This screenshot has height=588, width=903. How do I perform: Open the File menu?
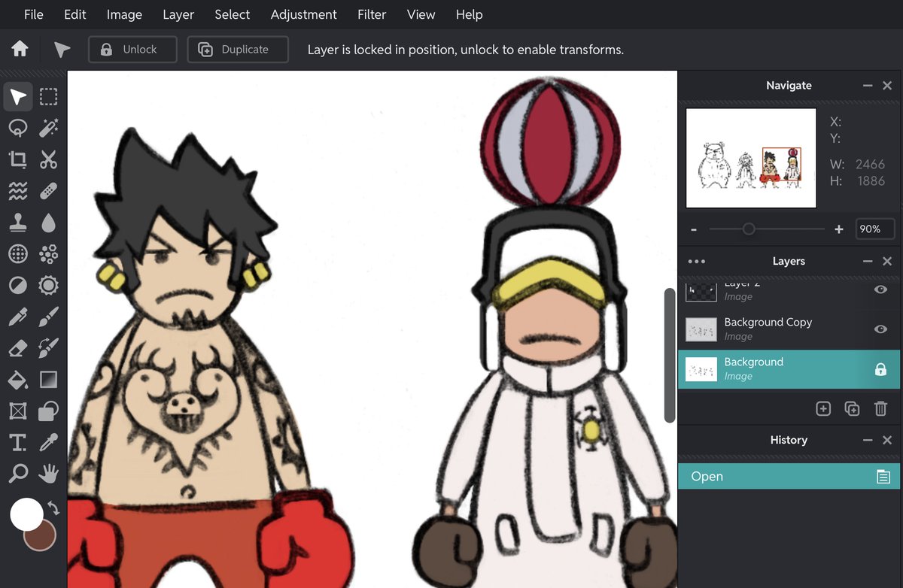34,14
